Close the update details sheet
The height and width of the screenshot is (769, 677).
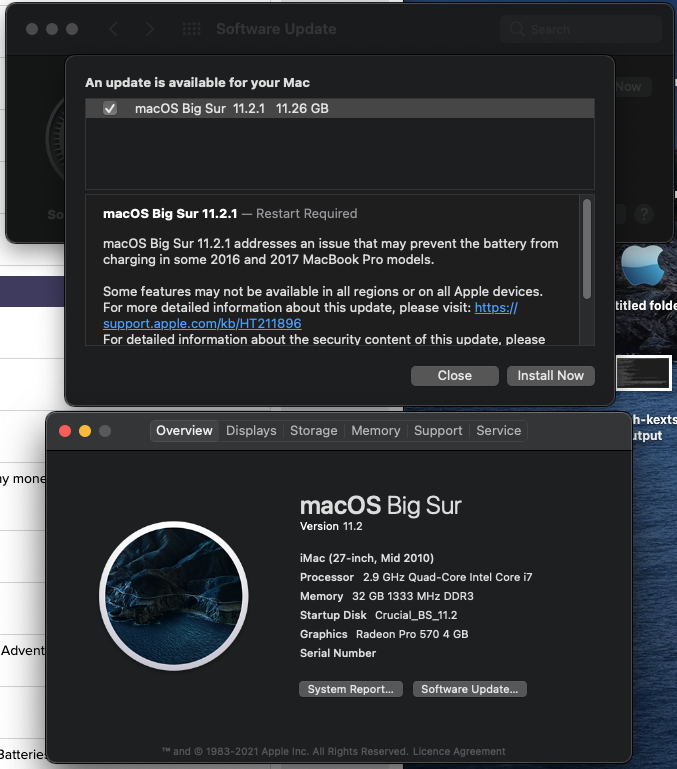pos(455,376)
